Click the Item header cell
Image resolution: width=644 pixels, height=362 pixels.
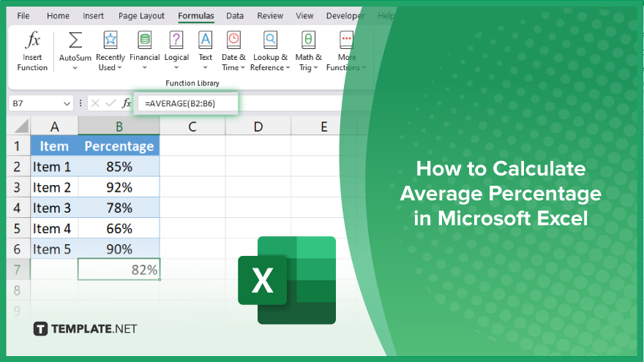(x=54, y=146)
